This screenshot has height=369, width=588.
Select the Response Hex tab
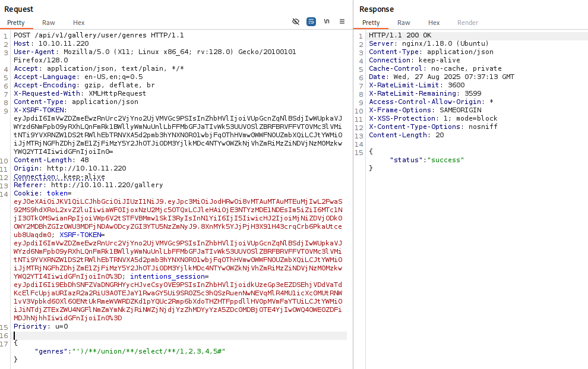pos(434,23)
